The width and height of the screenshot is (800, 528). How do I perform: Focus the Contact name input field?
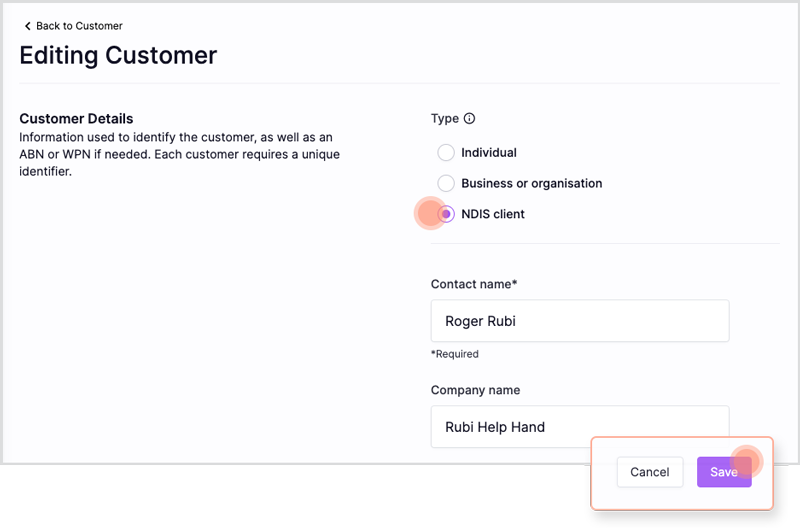pos(580,321)
